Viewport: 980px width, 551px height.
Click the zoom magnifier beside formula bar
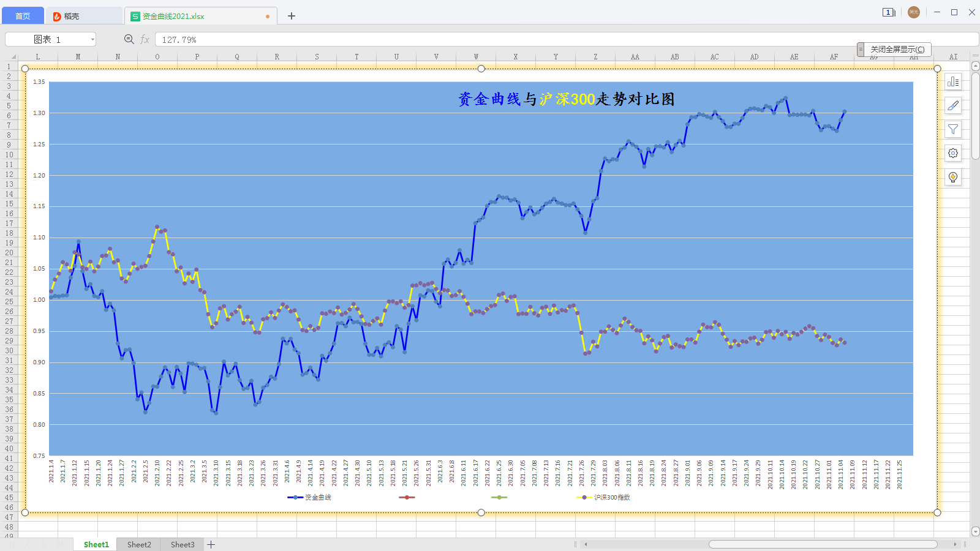click(129, 39)
